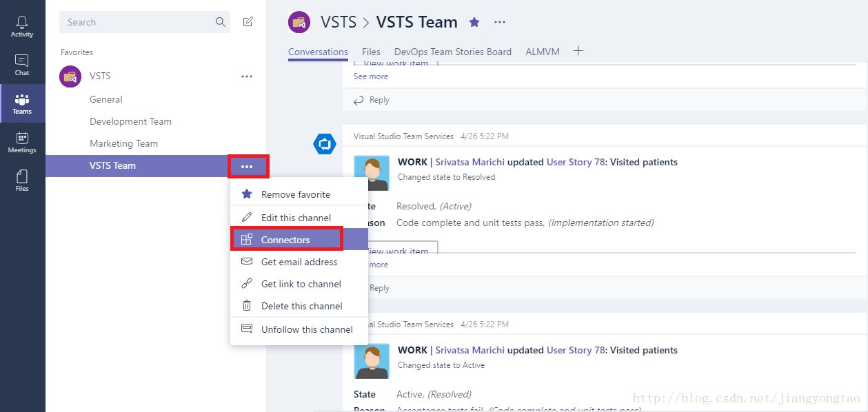Viewport: 868px width, 412px height.
Task: Choose Unfollow this channel
Action: click(299, 329)
